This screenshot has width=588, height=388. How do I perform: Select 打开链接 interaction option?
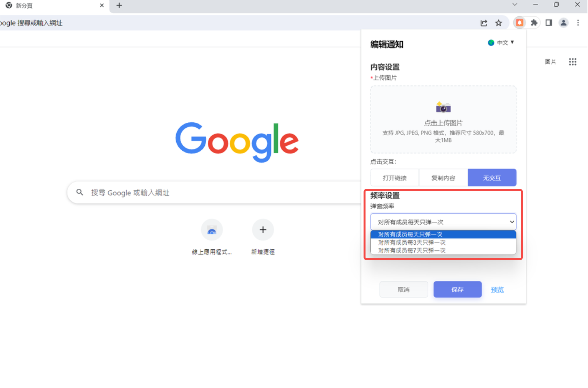click(395, 178)
